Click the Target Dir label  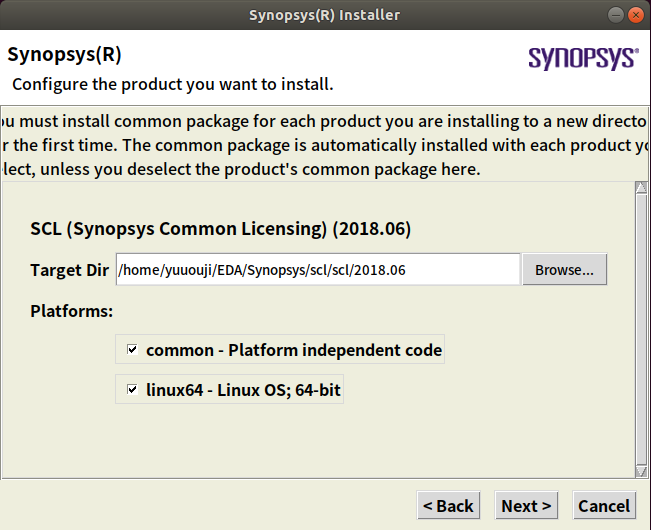point(70,270)
